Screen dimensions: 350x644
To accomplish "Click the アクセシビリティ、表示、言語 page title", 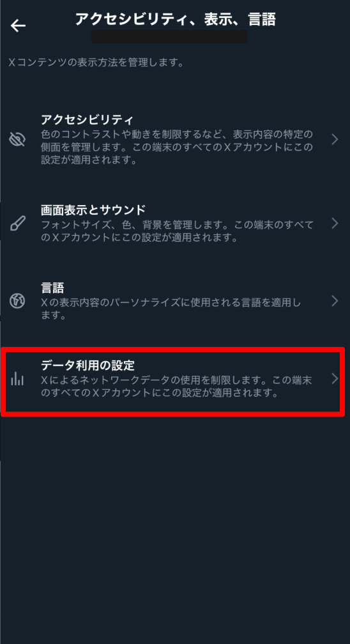I will tap(176, 19).
